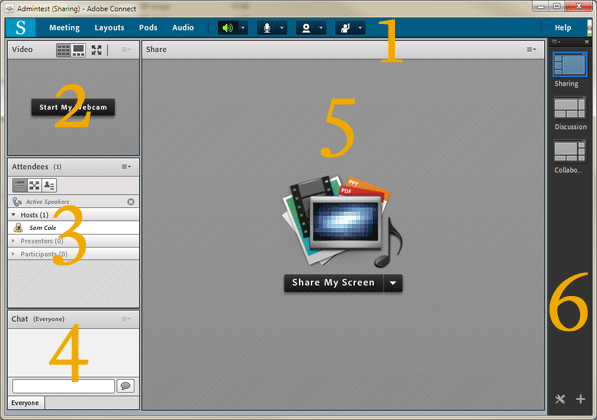Click the raise hand status icon
This screenshot has height=420, width=597.
pyautogui.click(x=345, y=28)
